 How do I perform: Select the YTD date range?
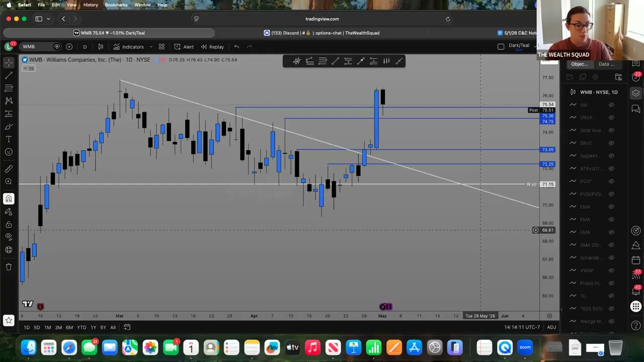pos(81,327)
